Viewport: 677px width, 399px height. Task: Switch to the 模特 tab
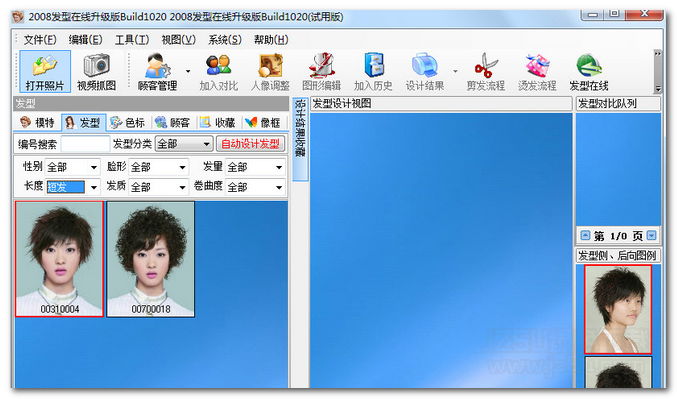[x=38, y=123]
